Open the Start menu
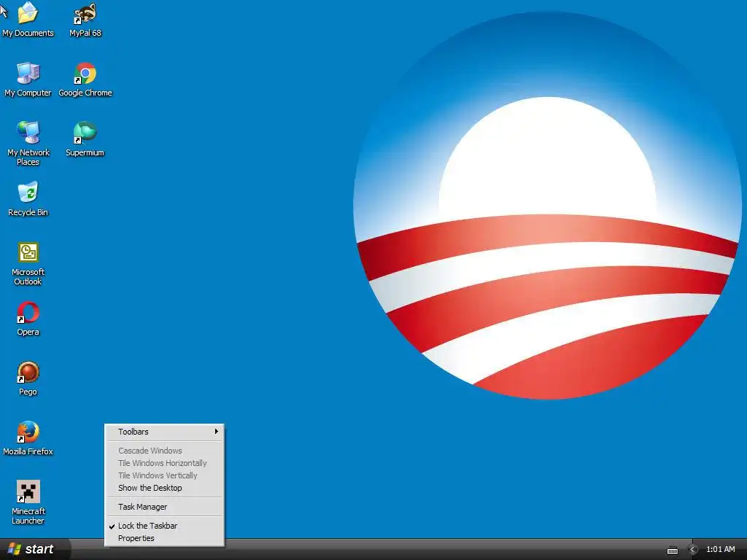The image size is (747, 560). 35,549
